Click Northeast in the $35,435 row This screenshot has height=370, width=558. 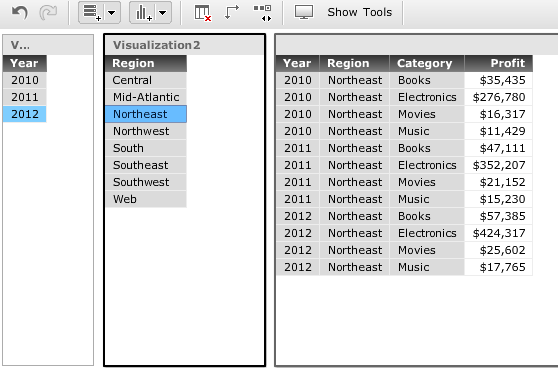pos(354,80)
